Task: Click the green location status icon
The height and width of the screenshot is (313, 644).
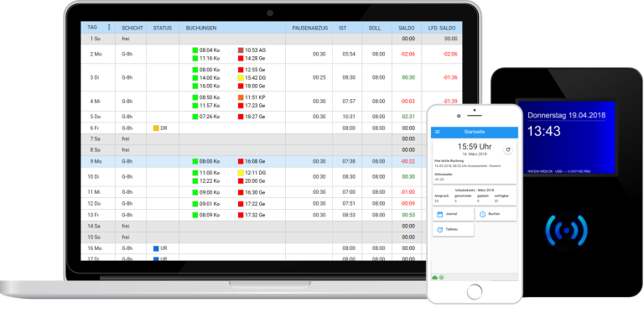Action: [x=442, y=278]
